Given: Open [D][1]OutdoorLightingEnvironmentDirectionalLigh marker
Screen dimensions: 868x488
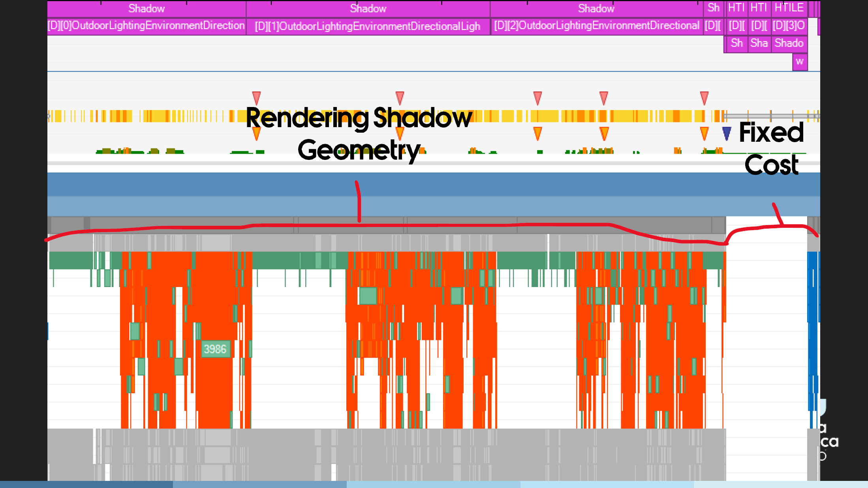Looking at the screenshot, I should (x=368, y=26).
